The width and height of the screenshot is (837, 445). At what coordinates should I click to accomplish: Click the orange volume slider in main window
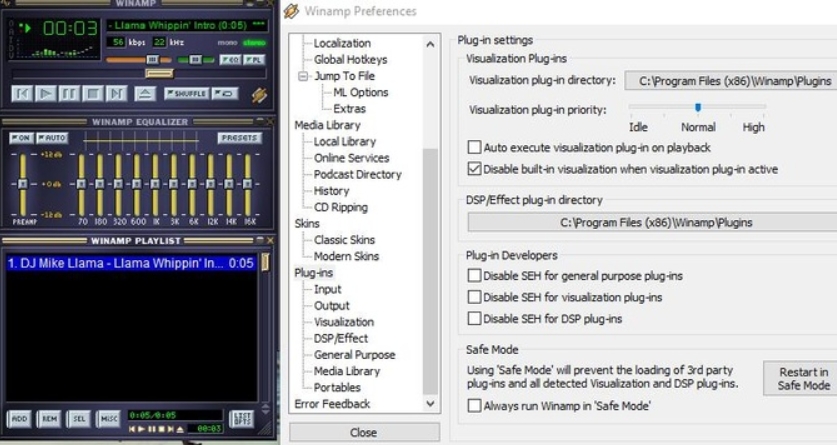pos(139,60)
